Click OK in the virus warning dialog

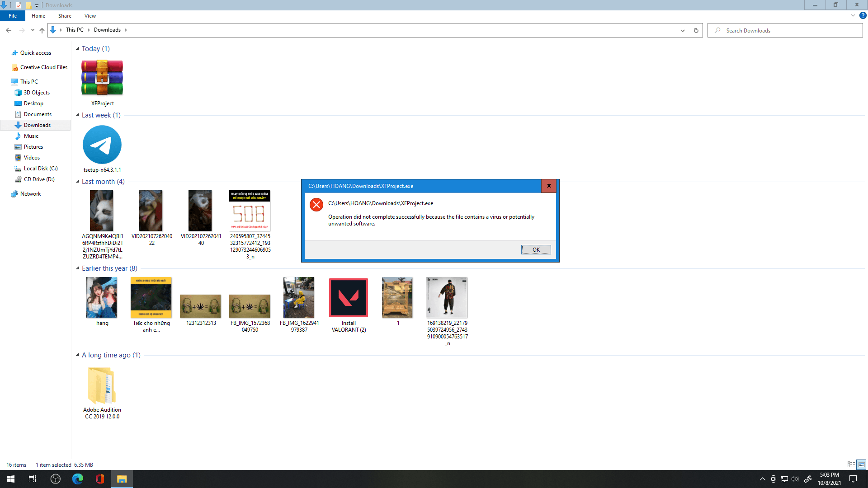coord(536,249)
